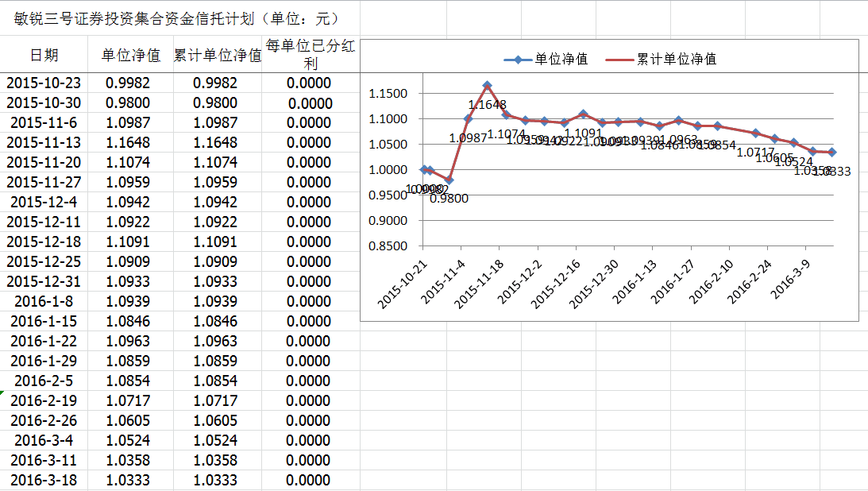This screenshot has height=491, width=868.
Task: Select the 单位净值 table header cell
Action: tap(131, 56)
